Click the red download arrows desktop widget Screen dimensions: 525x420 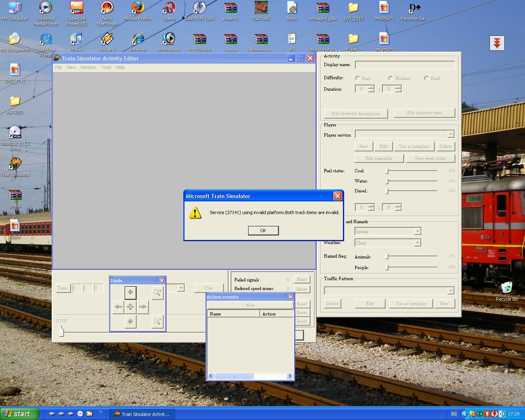click(497, 43)
